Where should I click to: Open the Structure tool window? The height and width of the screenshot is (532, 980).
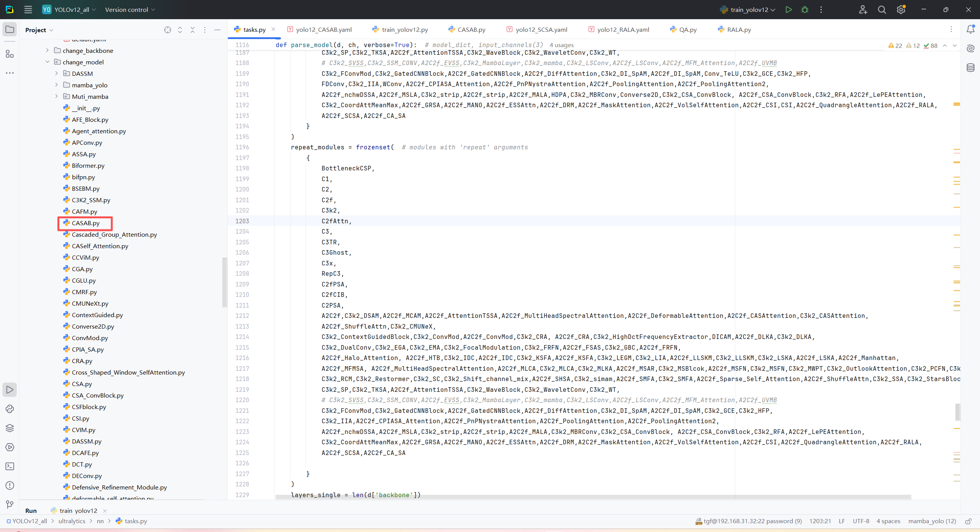[x=10, y=54]
